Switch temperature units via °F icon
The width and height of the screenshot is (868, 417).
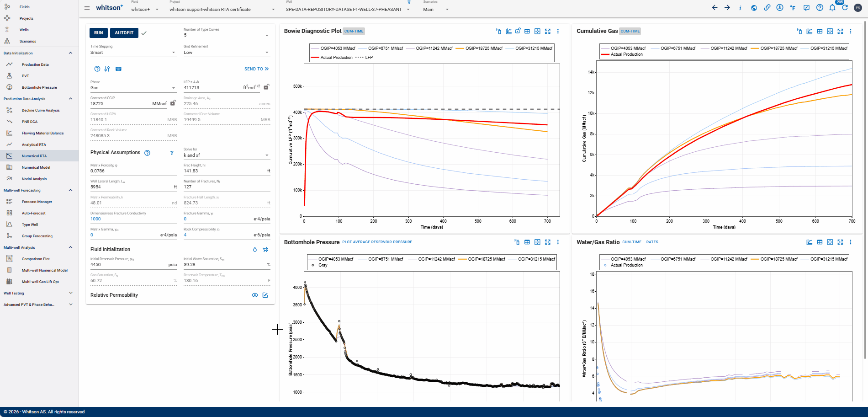pyautogui.click(x=793, y=8)
